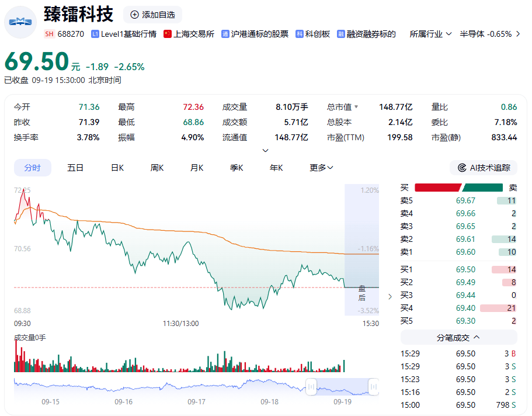Click the 融 badge beside 融资融券标的
This screenshot has width=532, height=416.
point(340,34)
